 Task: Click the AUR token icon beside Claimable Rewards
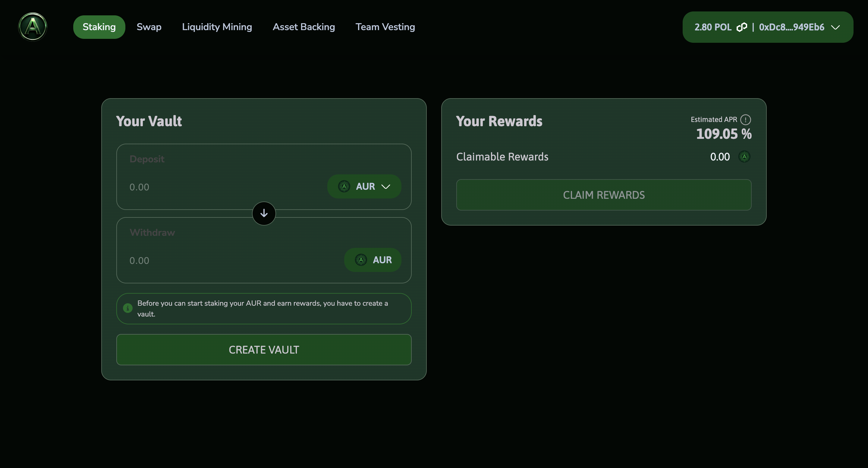click(x=744, y=157)
